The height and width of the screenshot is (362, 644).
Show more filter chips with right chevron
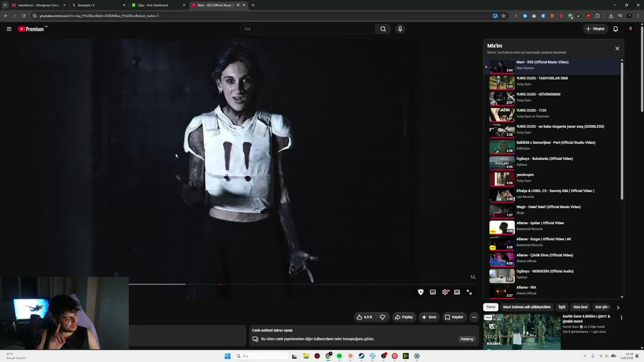[618, 307]
